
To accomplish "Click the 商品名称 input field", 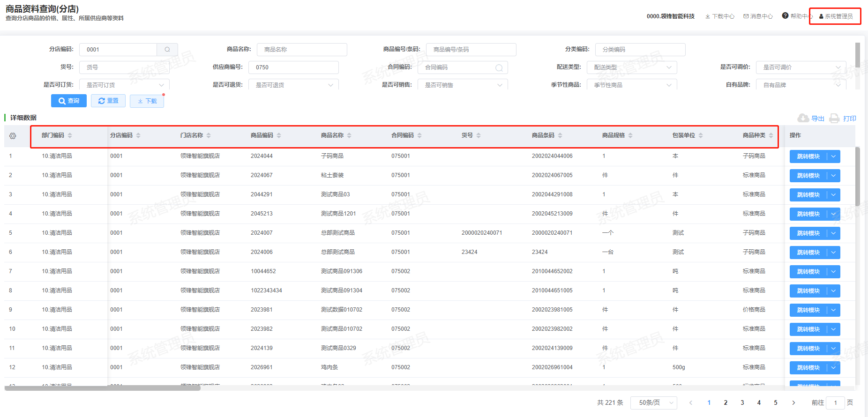I will 302,50.
